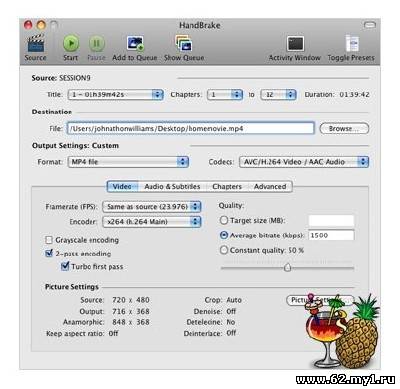This screenshot has height=389, width=400.
Task: Open the Source clapperboard icon
Action: point(35,42)
